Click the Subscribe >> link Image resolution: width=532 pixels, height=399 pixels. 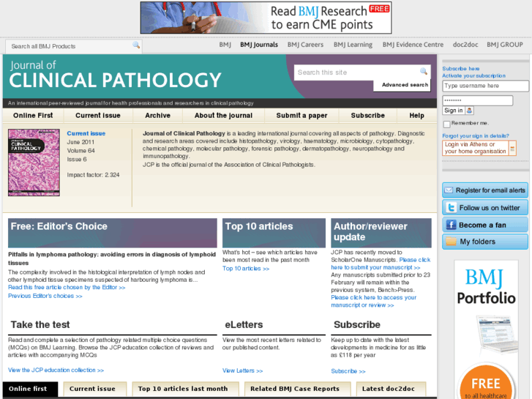[x=348, y=371]
